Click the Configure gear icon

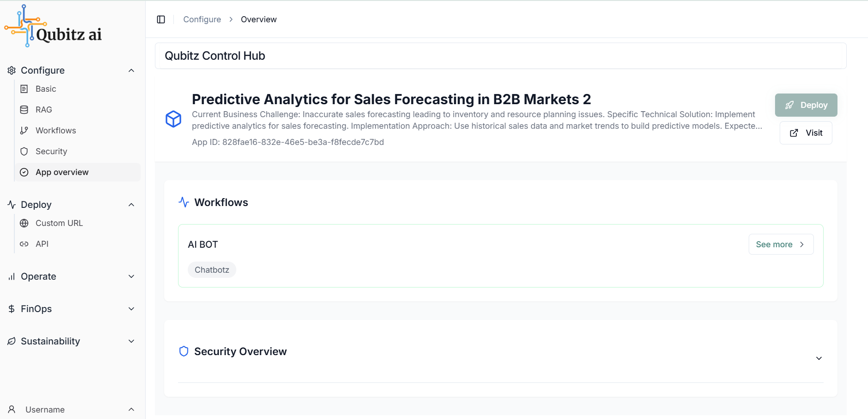click(x=12, y=70)
